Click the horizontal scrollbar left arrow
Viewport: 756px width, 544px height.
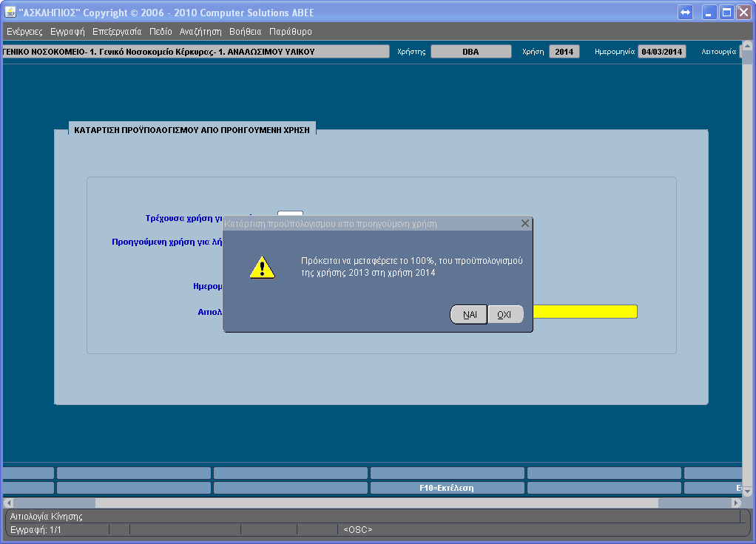[x=7, y=503]
